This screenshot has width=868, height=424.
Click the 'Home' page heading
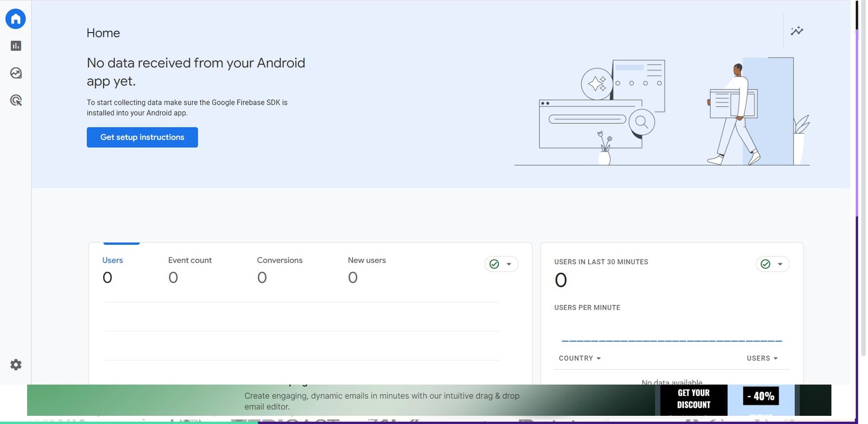(x=103, y=33)
